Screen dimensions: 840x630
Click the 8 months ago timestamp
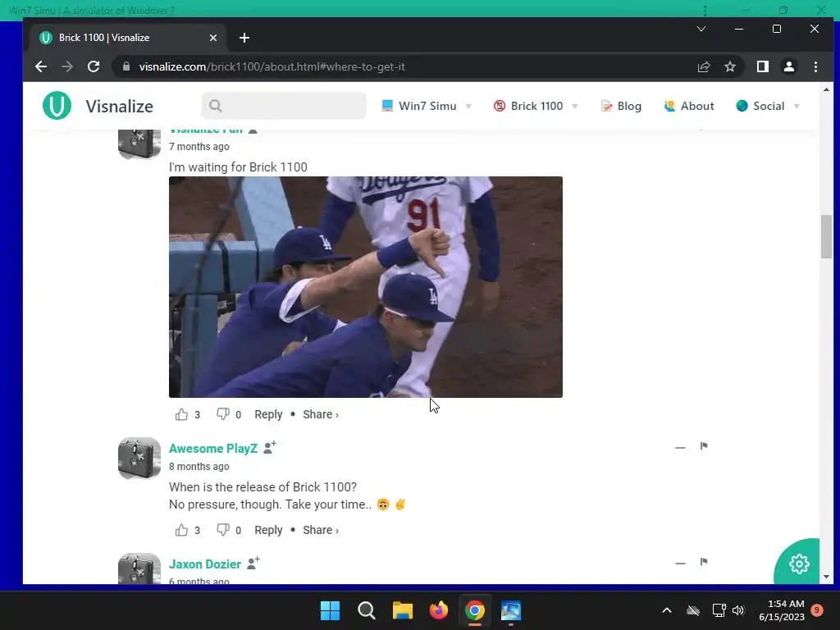[x=199, y=466]
